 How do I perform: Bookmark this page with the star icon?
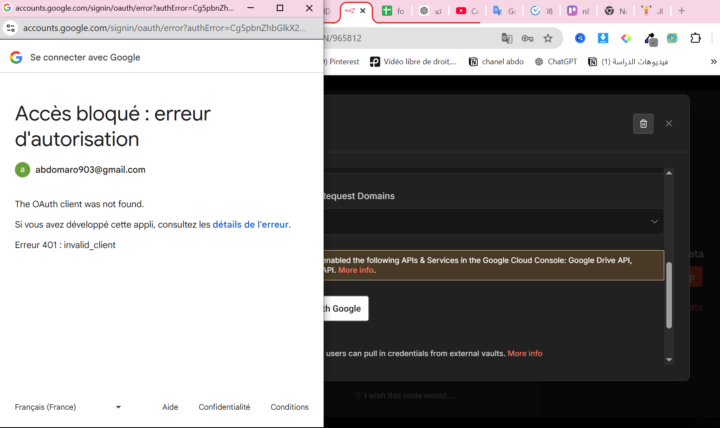548,38
